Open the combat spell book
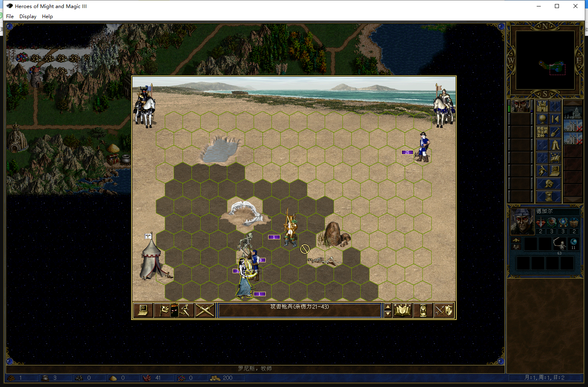 403,310
